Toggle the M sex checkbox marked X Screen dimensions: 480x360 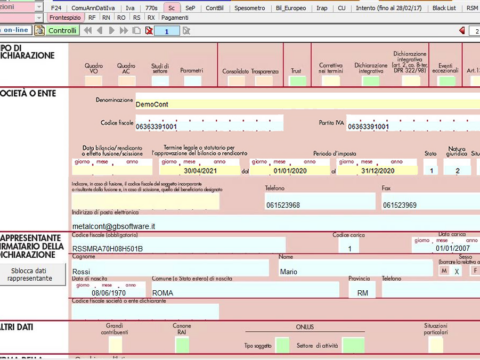[x=457, y=271]
